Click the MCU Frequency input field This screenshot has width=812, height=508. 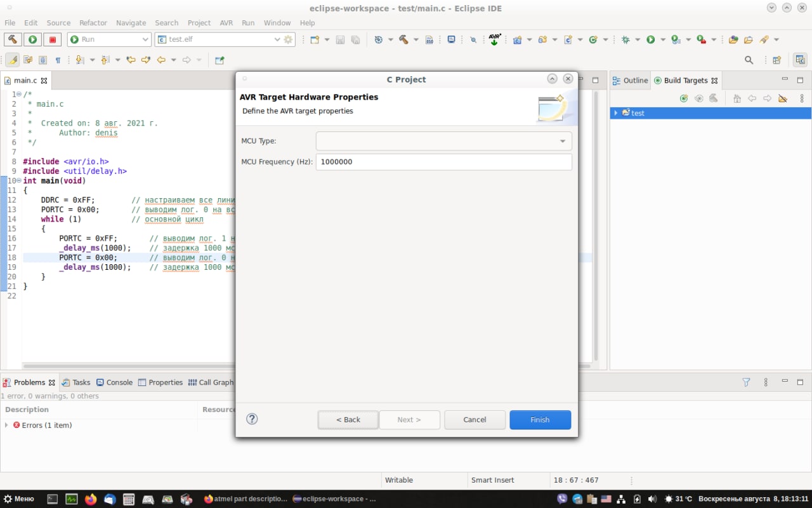pos(443,162)
